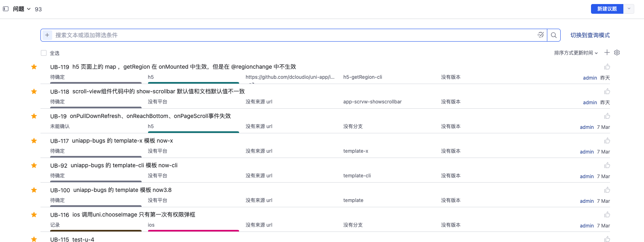Click the dark 记录 color bar of UB-116
This screenshot has width=644, height=242.
(x=96, y=231)
